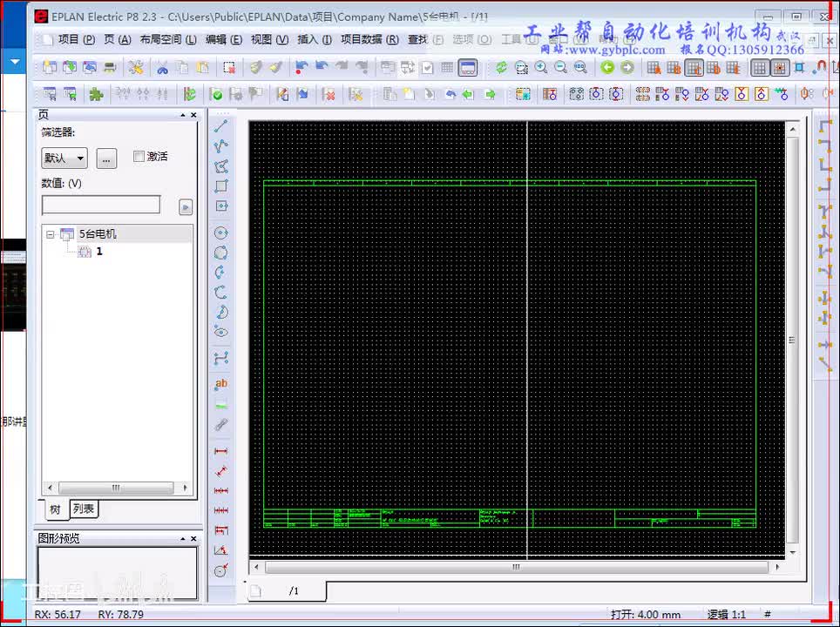Open the 视图(V) menu

(269, 39)
